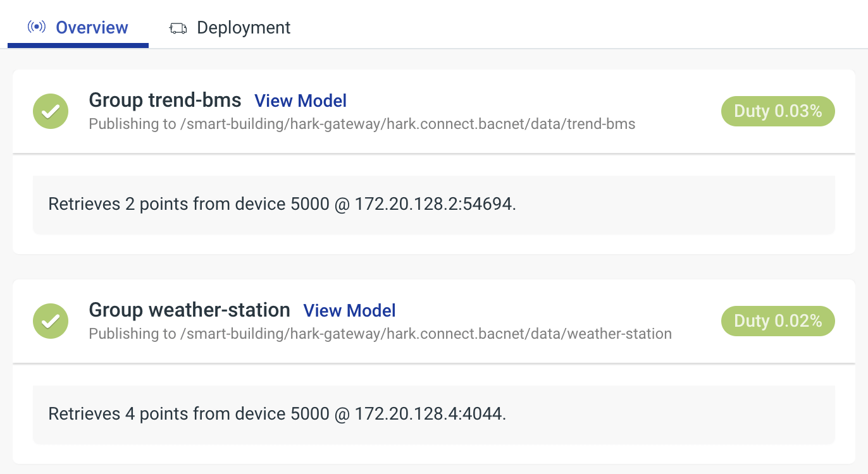
Task: Click the publishing path ending in data/weather-station
Action: pos(426,334)
